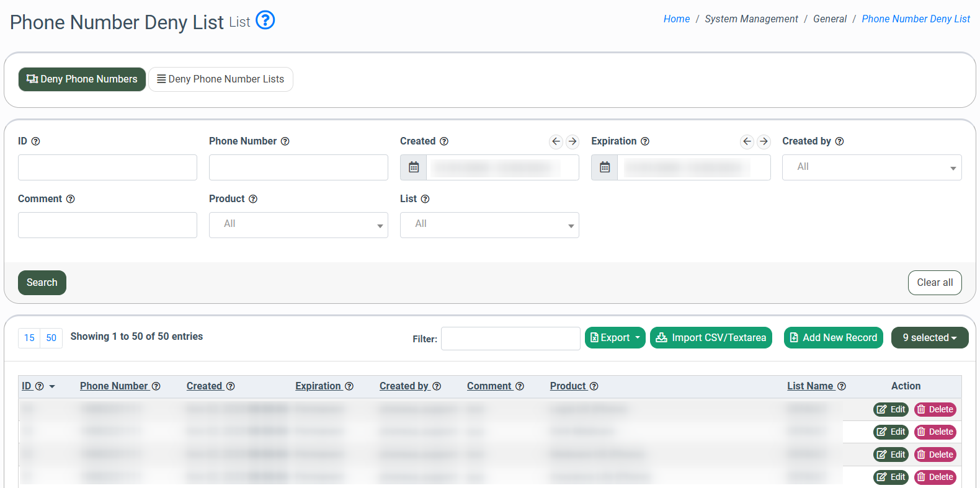Open the Created by dropdown
Viewport: 980px width, 488px height.
coord(871,167)
